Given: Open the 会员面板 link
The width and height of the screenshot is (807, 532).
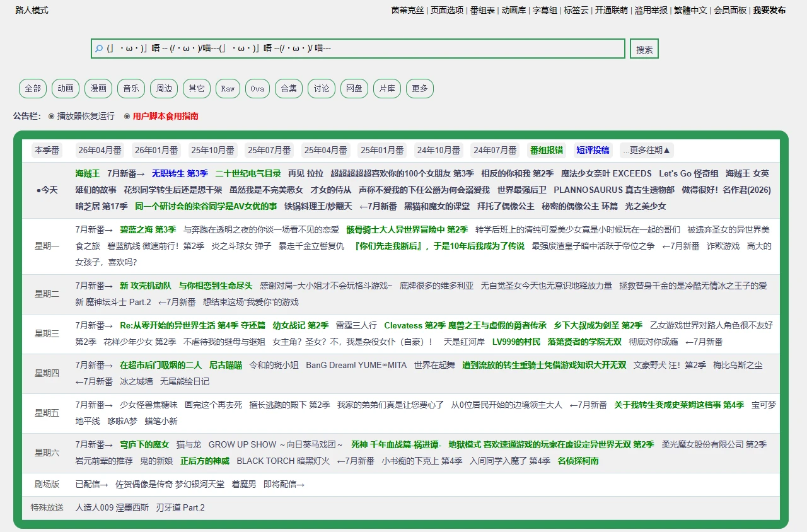Looking at the screenshot, I should click(x=730, y=10).
